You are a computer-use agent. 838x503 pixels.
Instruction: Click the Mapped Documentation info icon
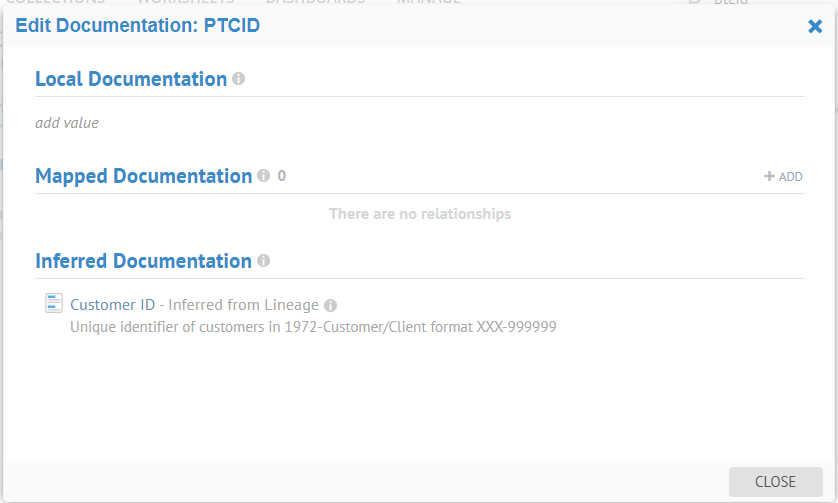263,175
